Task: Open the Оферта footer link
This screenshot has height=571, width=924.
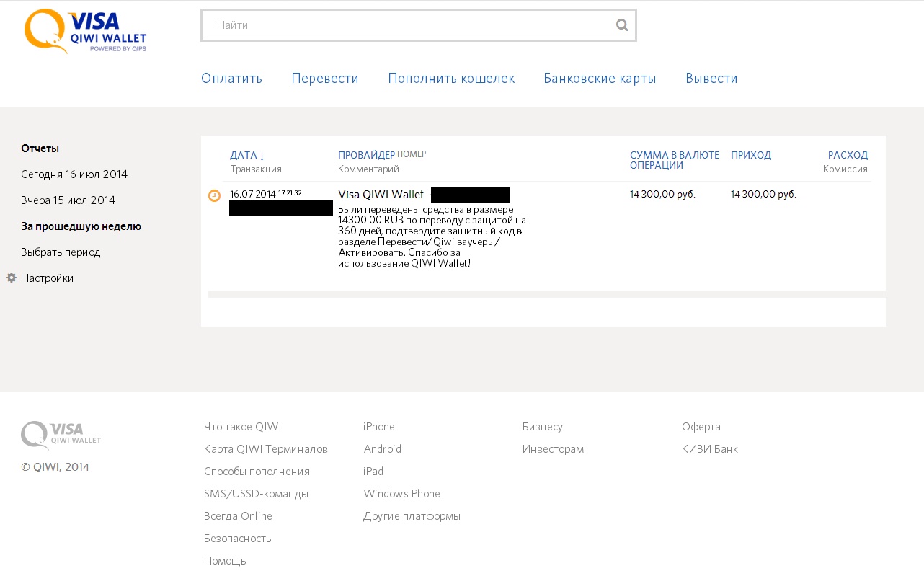Action: (x=701, y=427)
